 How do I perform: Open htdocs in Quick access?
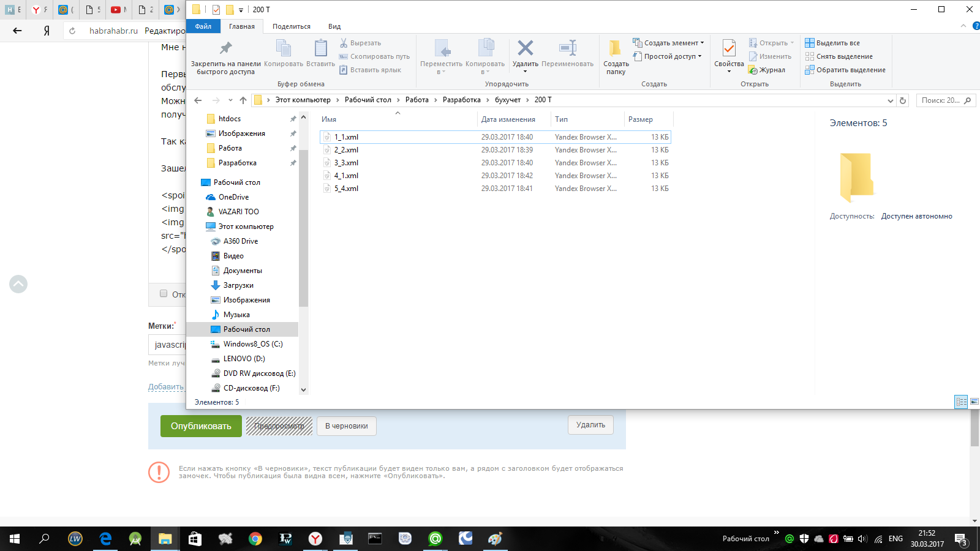[x=230, y=119]
